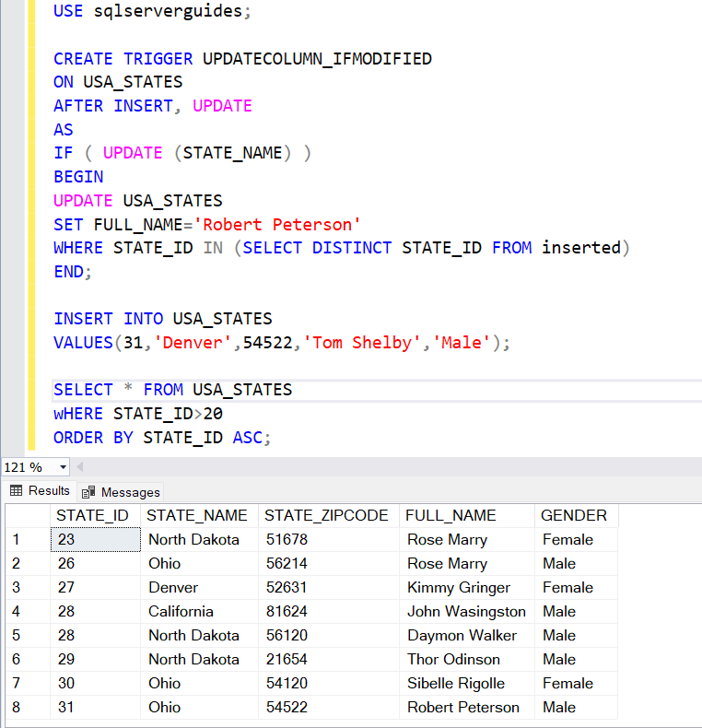Click the 'Robert Peterson' string in the editor
The width and height of the screenshot is (702, 728).
[277, 225]
